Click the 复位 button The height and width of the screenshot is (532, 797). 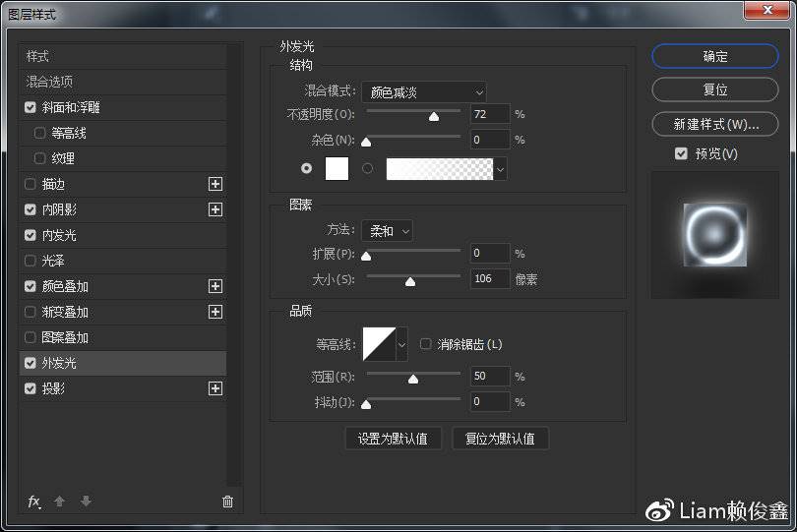[x=715, y=89]
